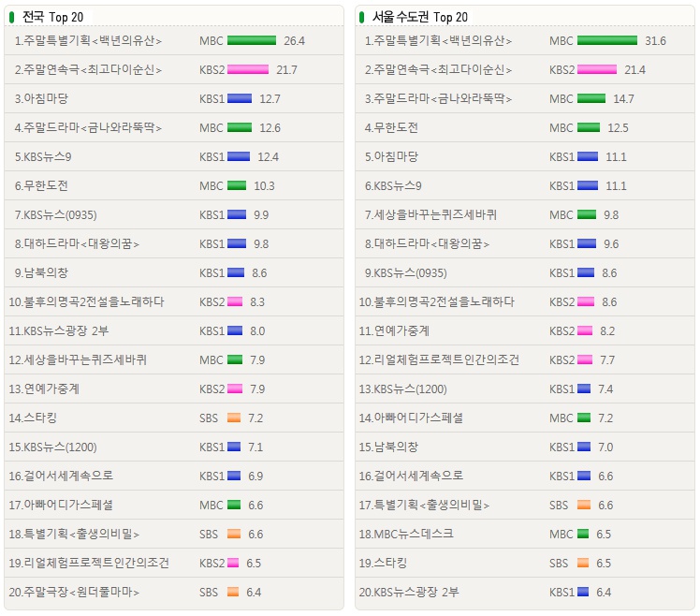Image resolution: width=700 pixels, height=616 pixels.
Task: Click 2.주말연속극<최고다이순신> in 서울수도권 list
Action: tap(438, 69)
